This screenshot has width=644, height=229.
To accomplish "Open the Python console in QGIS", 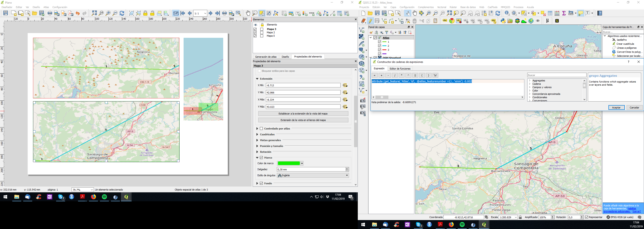I will 503,21.
